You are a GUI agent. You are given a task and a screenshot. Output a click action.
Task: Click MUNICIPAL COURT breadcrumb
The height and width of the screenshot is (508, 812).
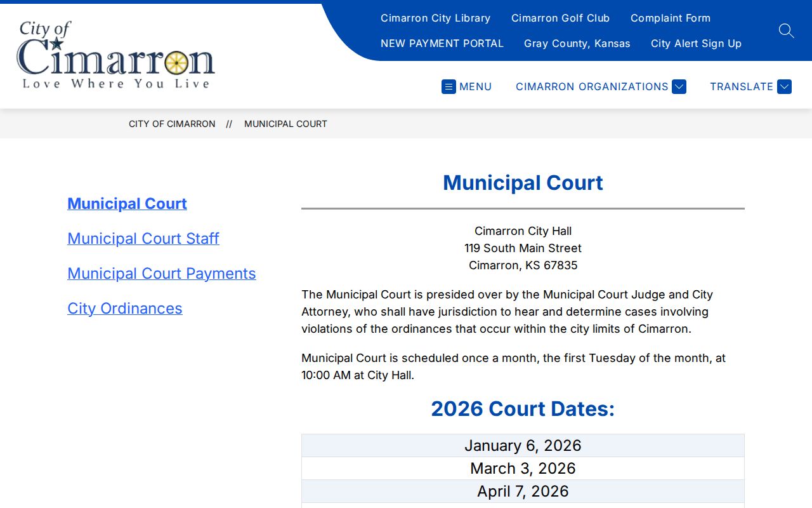pyautogui.click(x=285, y=124)
